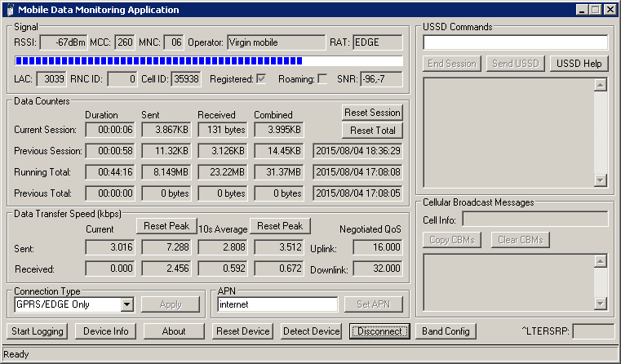Viewport: 621px width, 364px height.
Task: Click the Reset Total button
Action: [x=372, y=131]
